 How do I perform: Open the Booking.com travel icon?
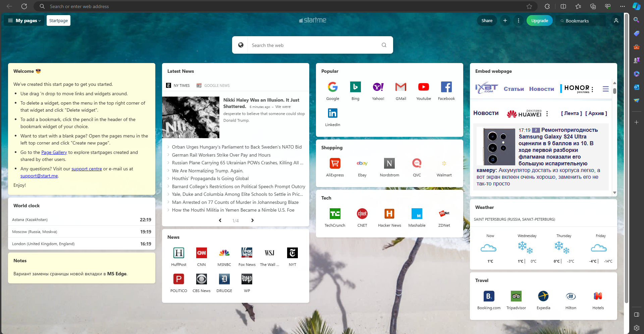(x=489, y=296)
